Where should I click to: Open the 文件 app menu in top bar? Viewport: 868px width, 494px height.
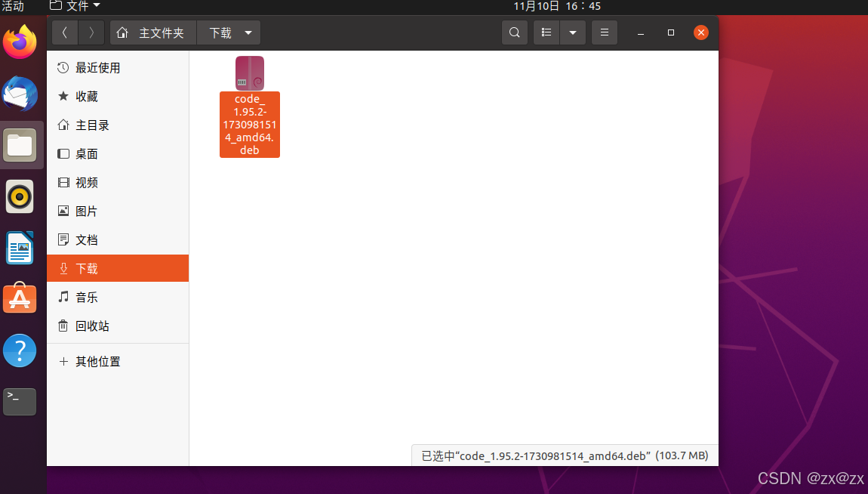coord(75,6)
